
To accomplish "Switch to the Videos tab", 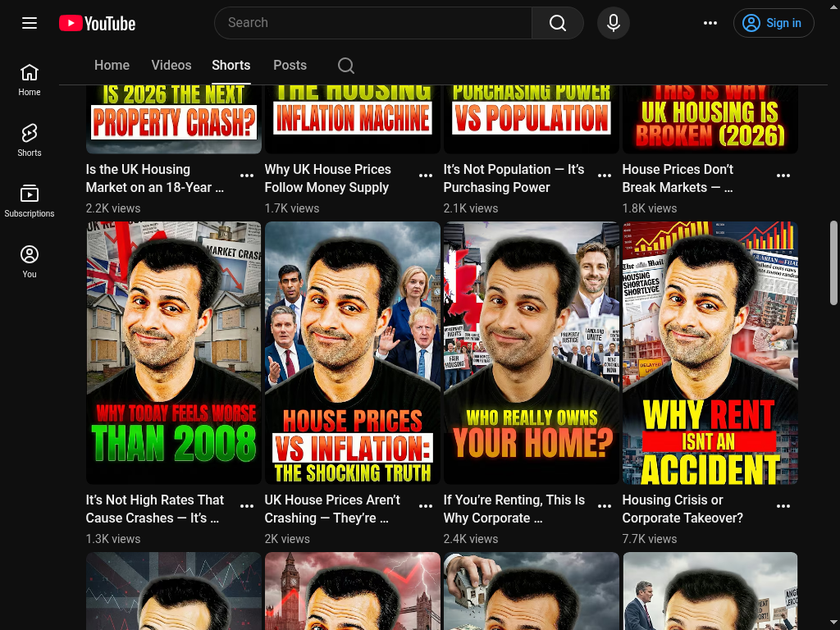I will click(171, 66).
